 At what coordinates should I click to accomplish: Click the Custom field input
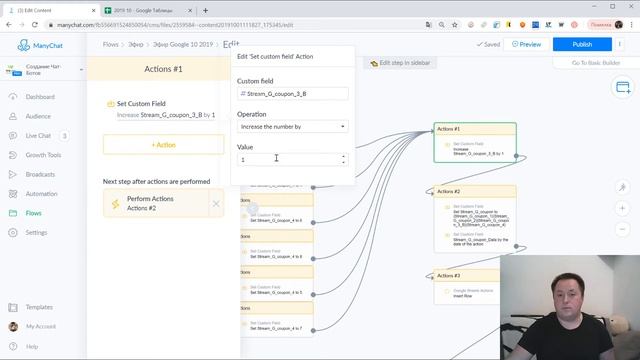(x=293, y=94)
